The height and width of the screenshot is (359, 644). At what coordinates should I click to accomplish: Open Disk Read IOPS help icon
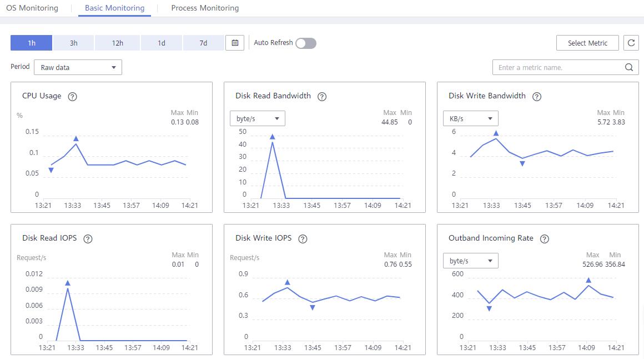point(88,239)
